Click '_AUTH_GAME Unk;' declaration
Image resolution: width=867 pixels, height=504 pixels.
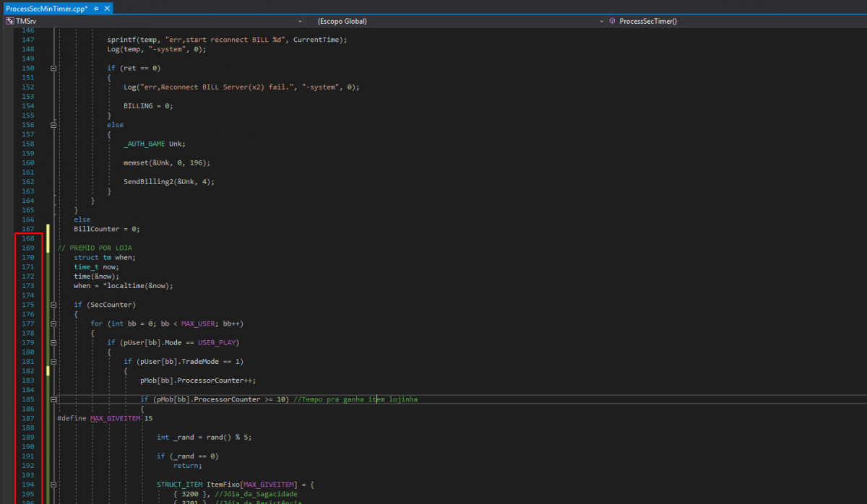[155, 144]
